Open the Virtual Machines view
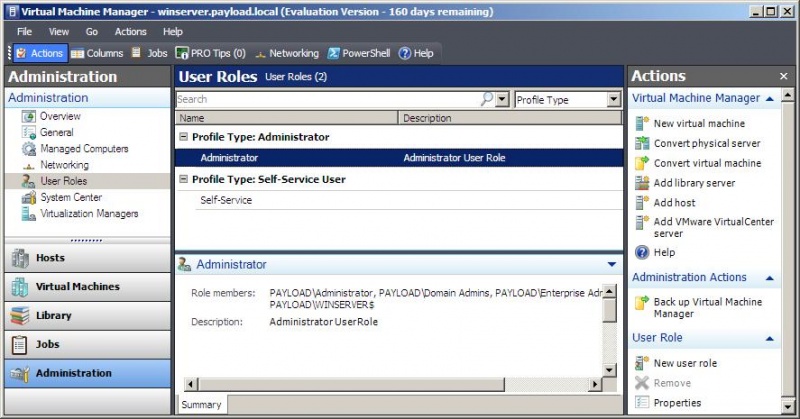Viewport: 800px width, 419px height. (x=77, y=287)
